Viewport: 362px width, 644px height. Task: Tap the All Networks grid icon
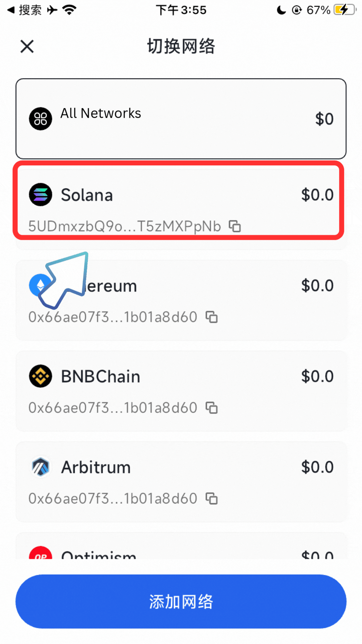click(x=41, y=119)
